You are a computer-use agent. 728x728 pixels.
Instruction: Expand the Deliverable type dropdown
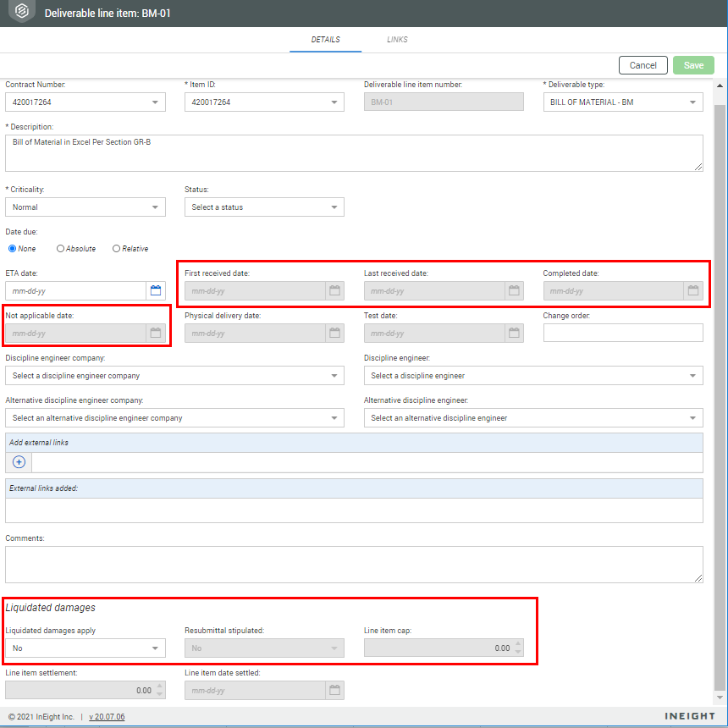tap(622, 102)
